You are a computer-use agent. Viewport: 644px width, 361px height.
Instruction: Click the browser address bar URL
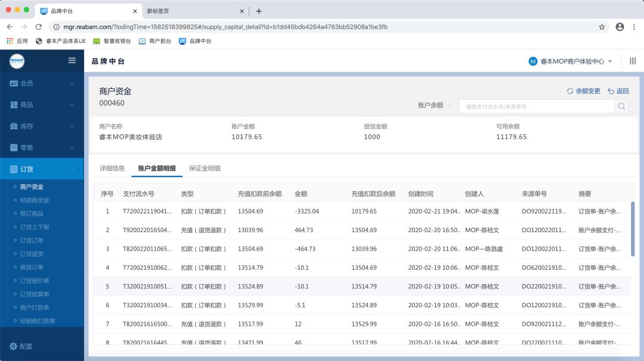[x=225, y=27]
